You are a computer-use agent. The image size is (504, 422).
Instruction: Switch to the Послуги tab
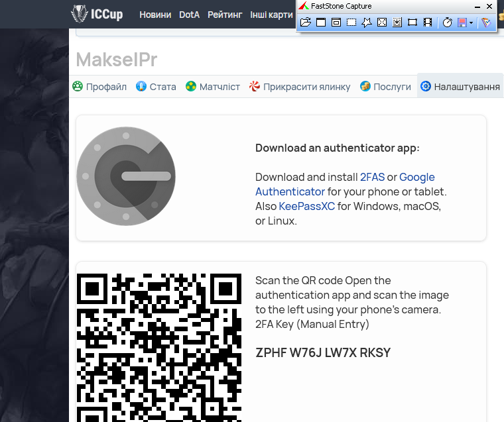(385, 87)
